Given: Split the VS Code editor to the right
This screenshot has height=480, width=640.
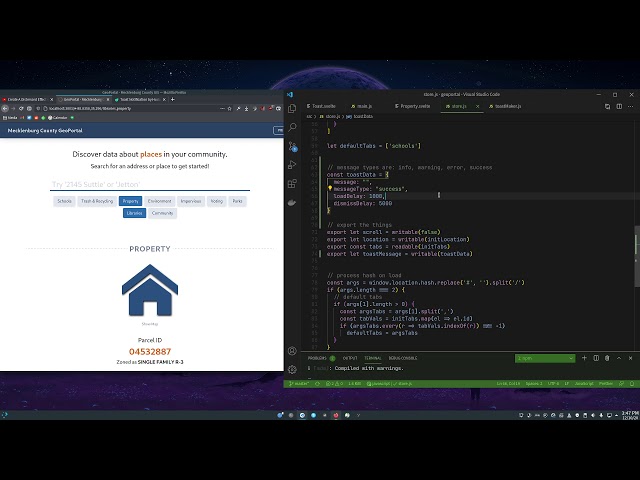Looking at the screenshot, I should coord(619,106).
